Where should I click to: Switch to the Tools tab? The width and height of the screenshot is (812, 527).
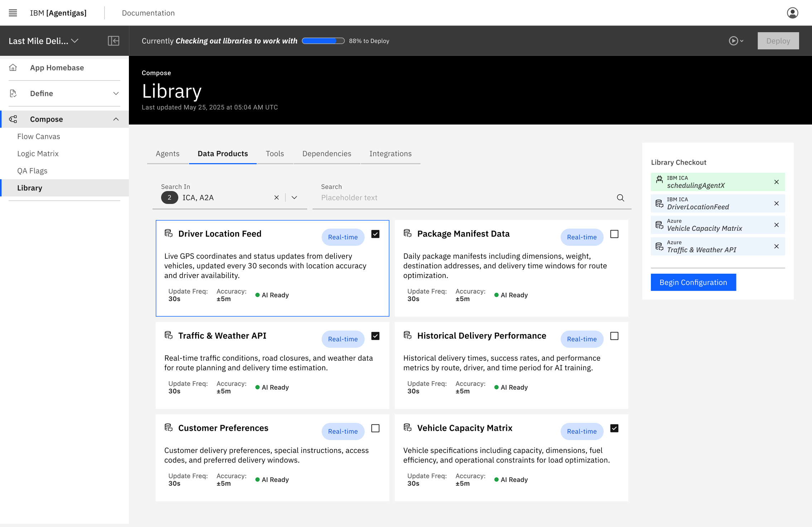tap(275, 153)
